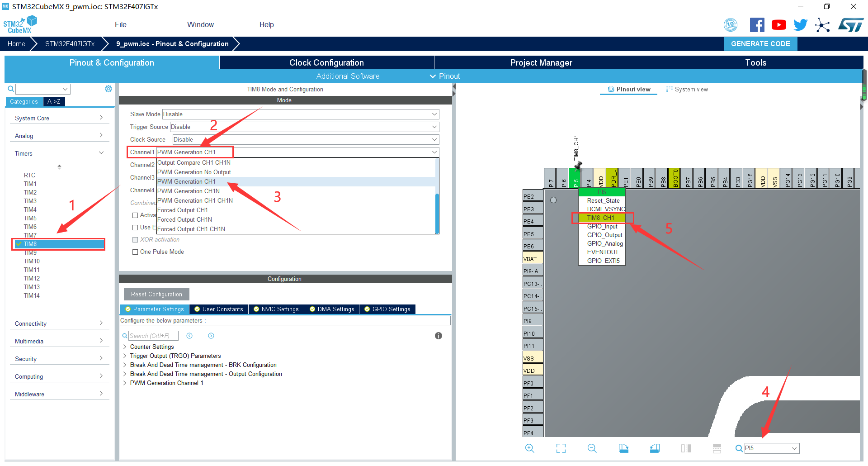This screenshot has width=868, height=466.
Task: Toggle the XOR activation checkbox
Action: [135, 240]
